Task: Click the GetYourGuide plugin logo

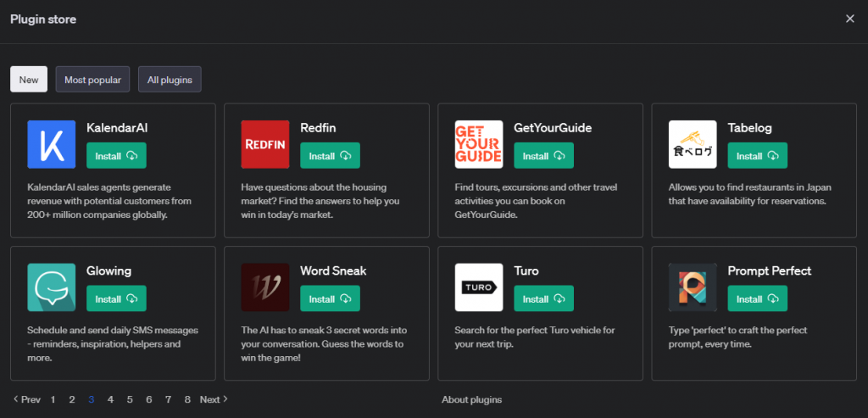Action: point(478,144)
